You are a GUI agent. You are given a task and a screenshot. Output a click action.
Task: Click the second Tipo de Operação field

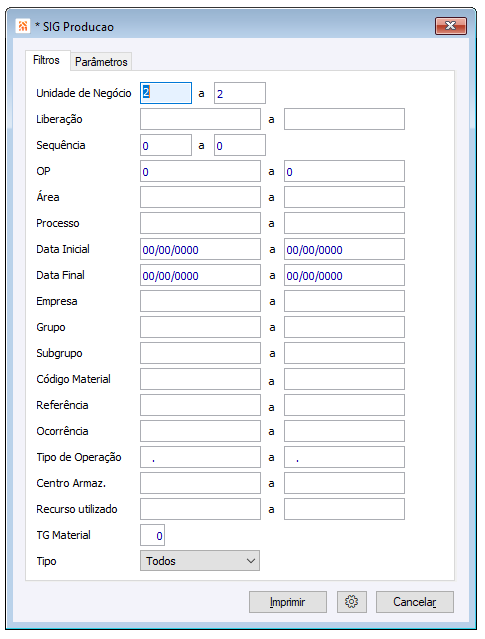[x=344, y=458]
